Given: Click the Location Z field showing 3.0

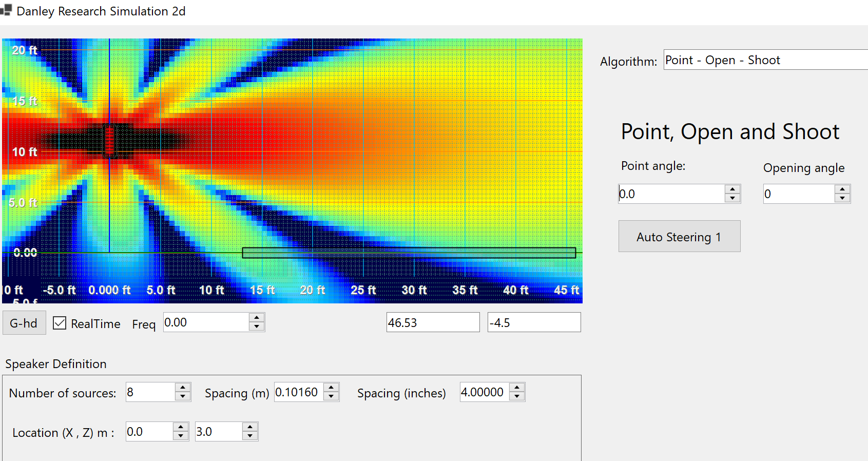Looking at the screenshot, I should 219,431.
